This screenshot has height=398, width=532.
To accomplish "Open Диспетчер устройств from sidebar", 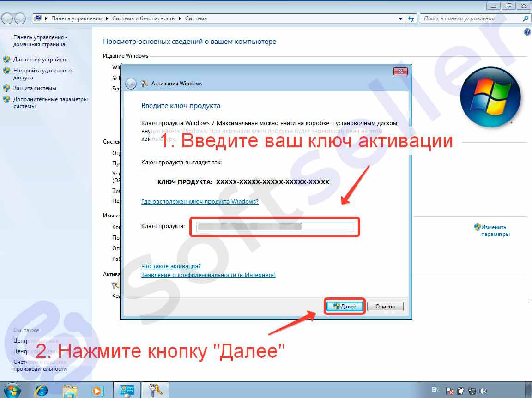I will 40,60.
